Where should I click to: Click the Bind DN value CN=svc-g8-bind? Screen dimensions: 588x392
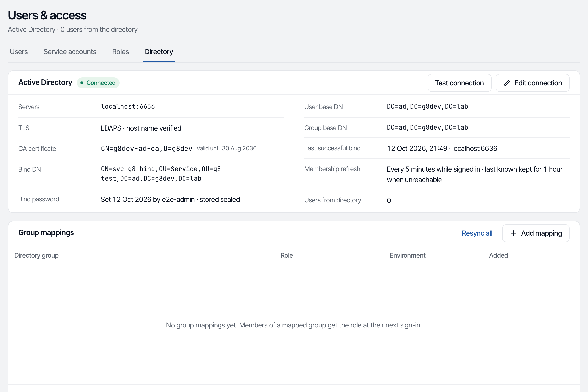point(162,174)
